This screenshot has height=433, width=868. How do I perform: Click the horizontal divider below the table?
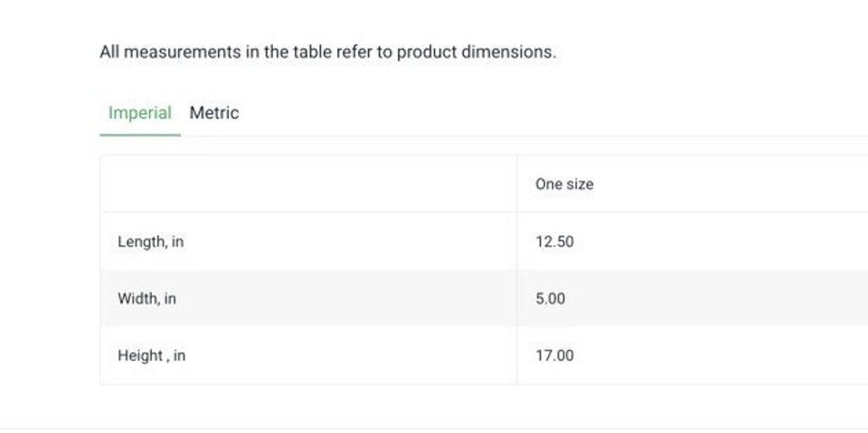(x=434, y=428)
